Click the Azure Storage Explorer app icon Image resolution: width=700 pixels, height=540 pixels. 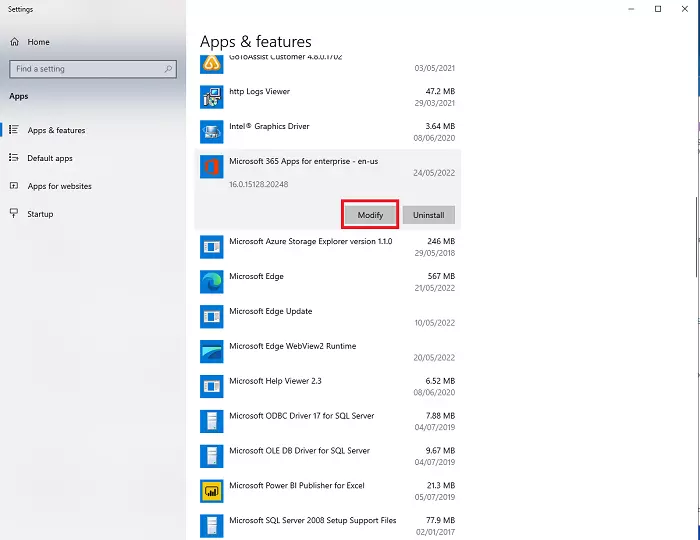pyautogui.click(x=212, y=247)
